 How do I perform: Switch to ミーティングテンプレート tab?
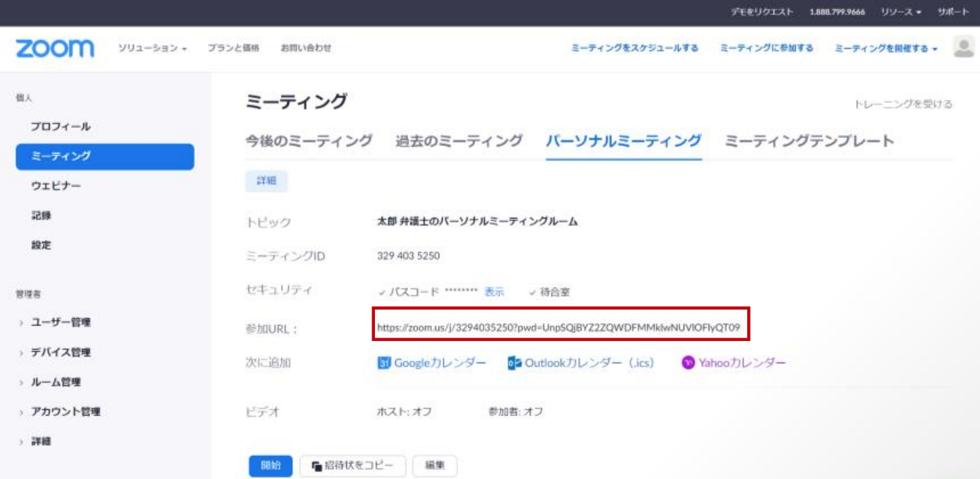pyautogui.click(x=809, y=141)
